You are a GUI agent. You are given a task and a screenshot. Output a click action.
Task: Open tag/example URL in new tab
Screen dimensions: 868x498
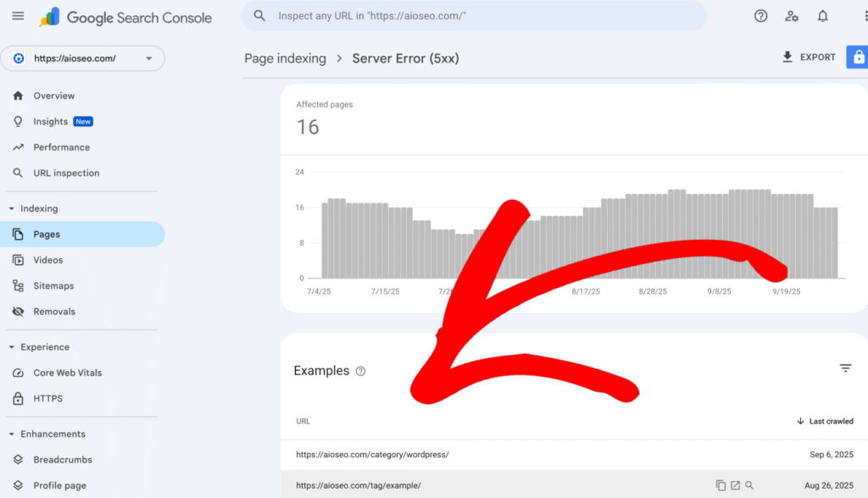coord(735,485)
